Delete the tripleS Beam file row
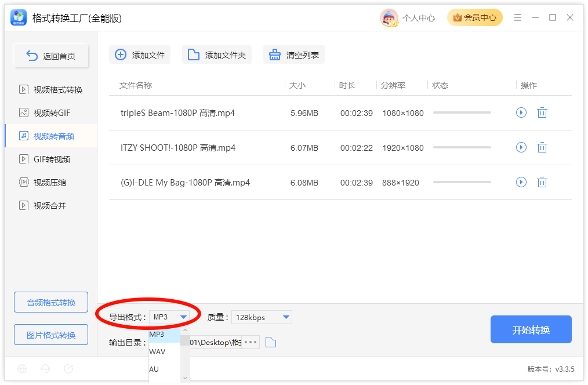This screenshot has width=588, height=385. click(x=542, y=112)
